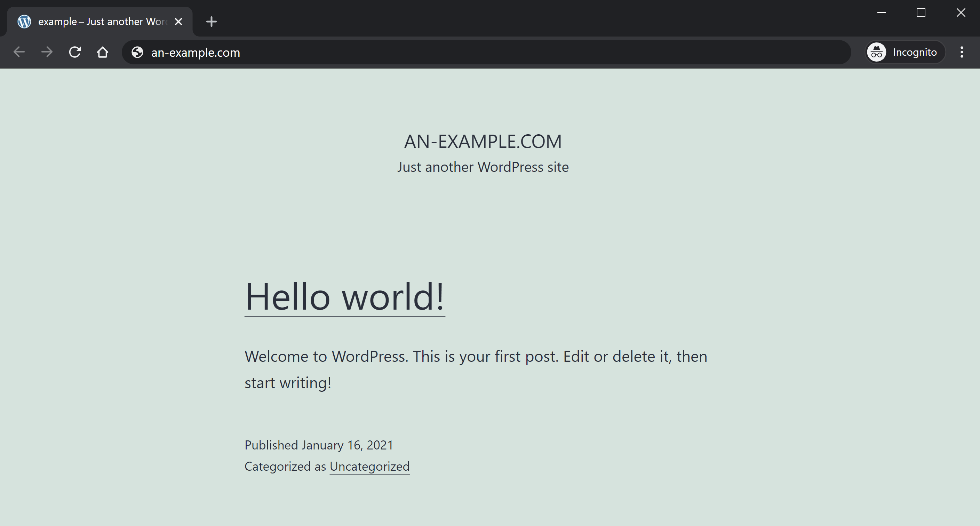980x526 pixels.
Task: Click the Just another WordPress site tagline
Action: [x=483, y=167]
